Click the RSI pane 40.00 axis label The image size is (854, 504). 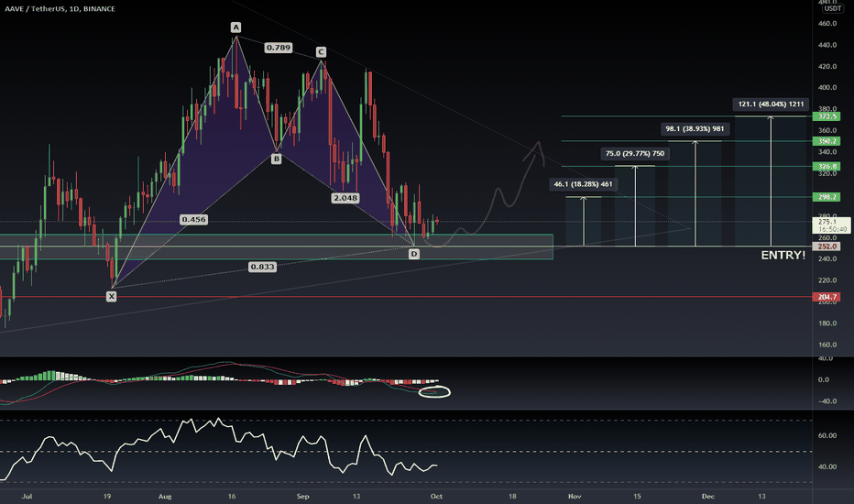827,466
